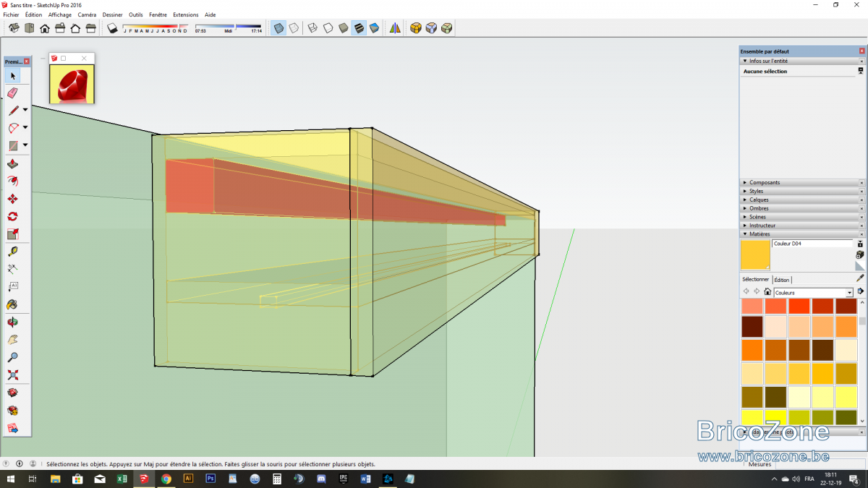Click the Zoom Extents tool
This screenshot has height=488, width=868.
(13, 375)
